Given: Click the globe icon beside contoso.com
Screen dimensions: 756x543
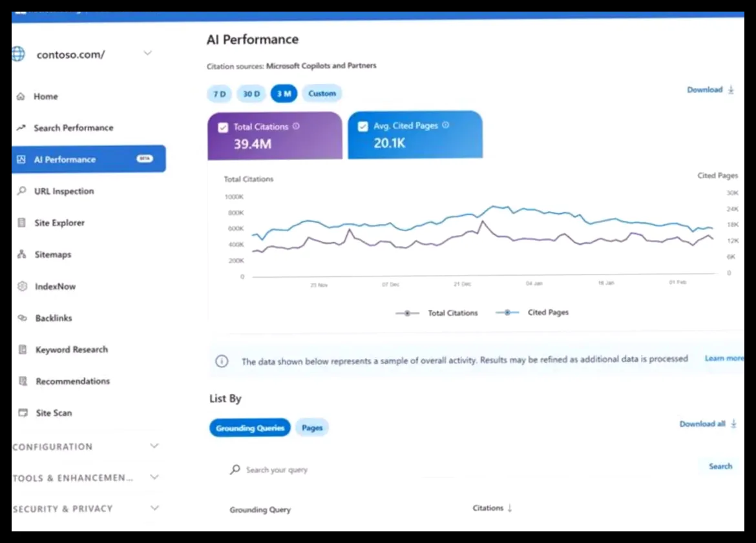Looking at the screenshot, I should coord(18,54).
